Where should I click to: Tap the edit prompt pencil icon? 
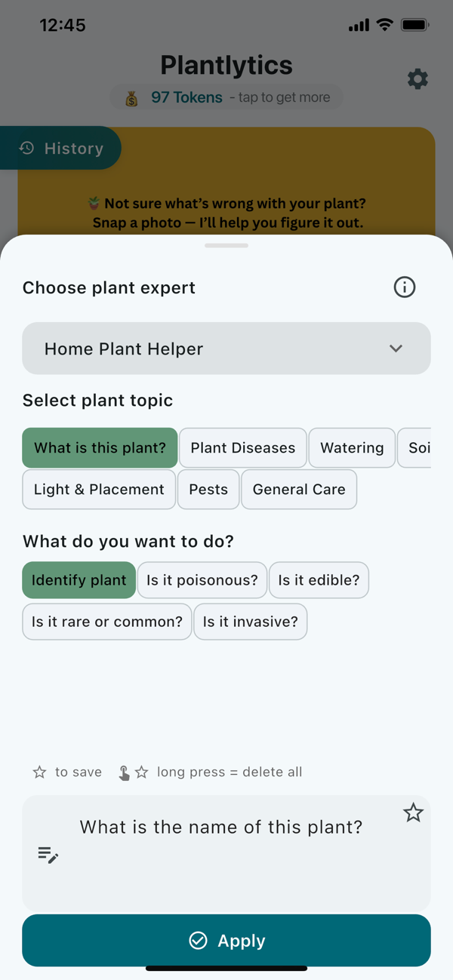tap(48, 855)
